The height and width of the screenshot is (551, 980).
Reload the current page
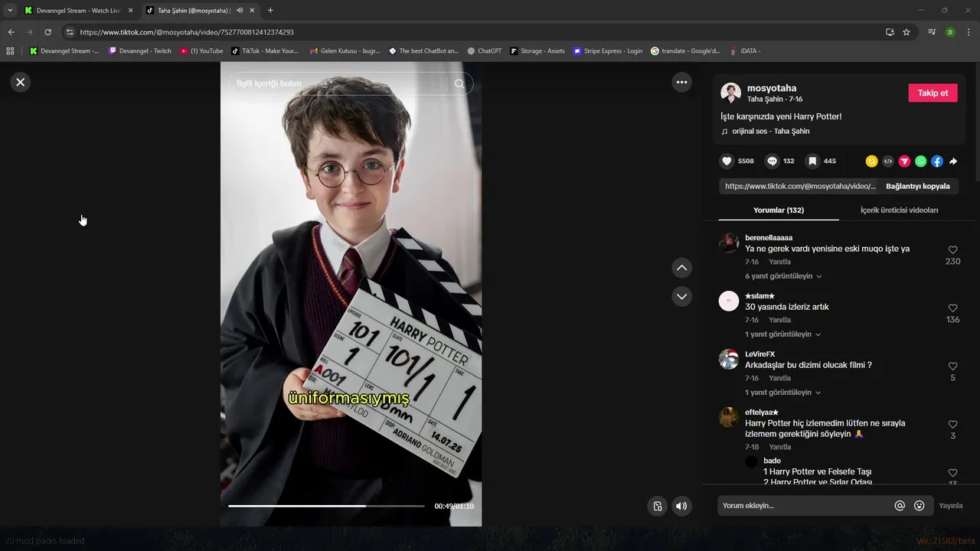pos(47,32)
